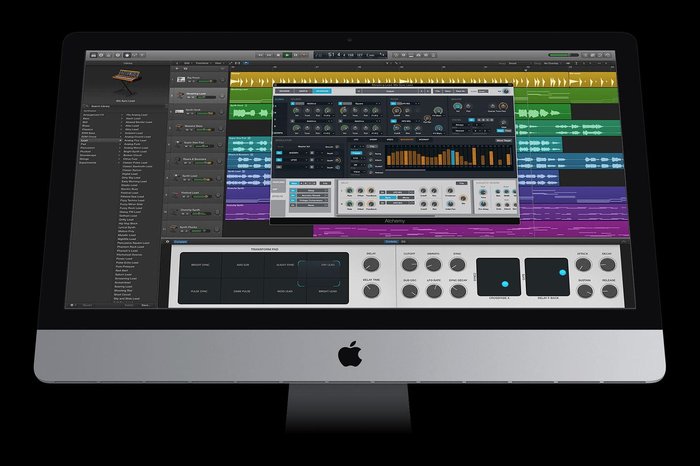Switch Alchemy to the Advanced view
Screen dimensions: 700x466
[x=322, y=91]
